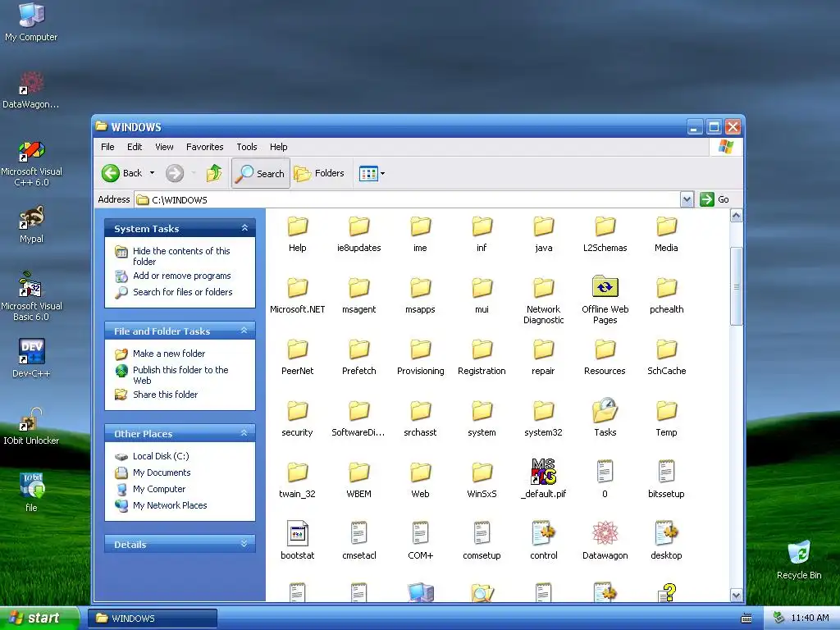Open the Tools menu
This screenshot has width=840, height=630.
pyautogui.click(x=246, y=147)
